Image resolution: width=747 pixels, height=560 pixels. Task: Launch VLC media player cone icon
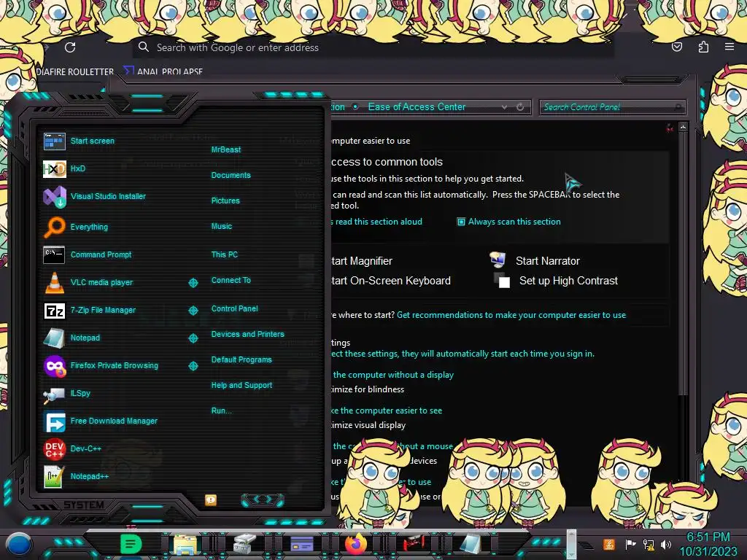click(54, 282)
